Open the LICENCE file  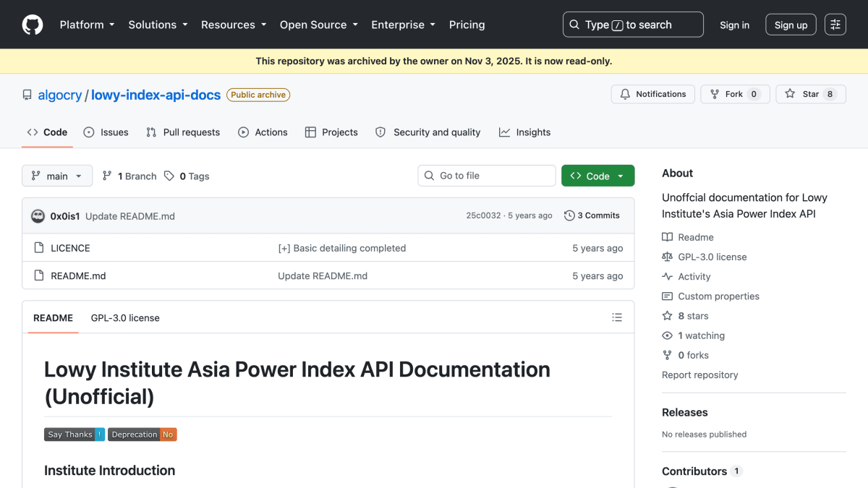[70, 248]
